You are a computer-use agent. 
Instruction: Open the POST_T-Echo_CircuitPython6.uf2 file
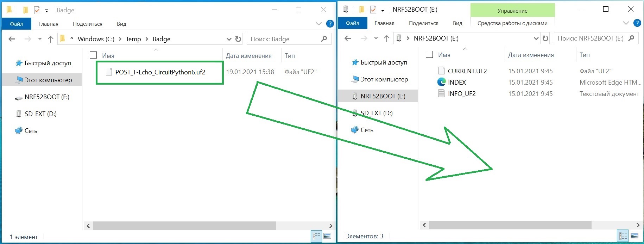point(160,72)
